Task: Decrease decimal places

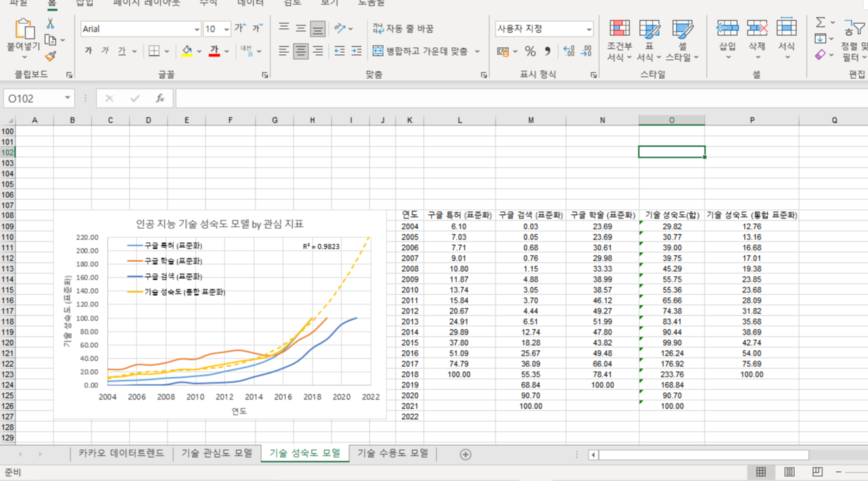Action: tap(586, 51)
